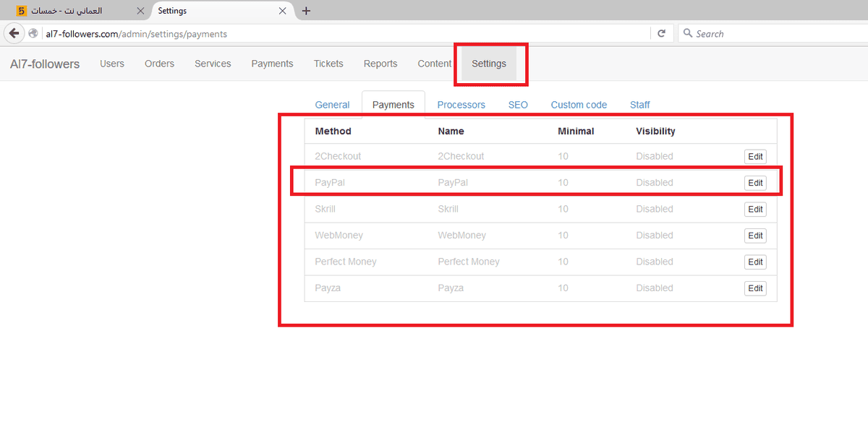Select the Settings browser tab
This screenshot has height=427, width=868.
[222, 11]
